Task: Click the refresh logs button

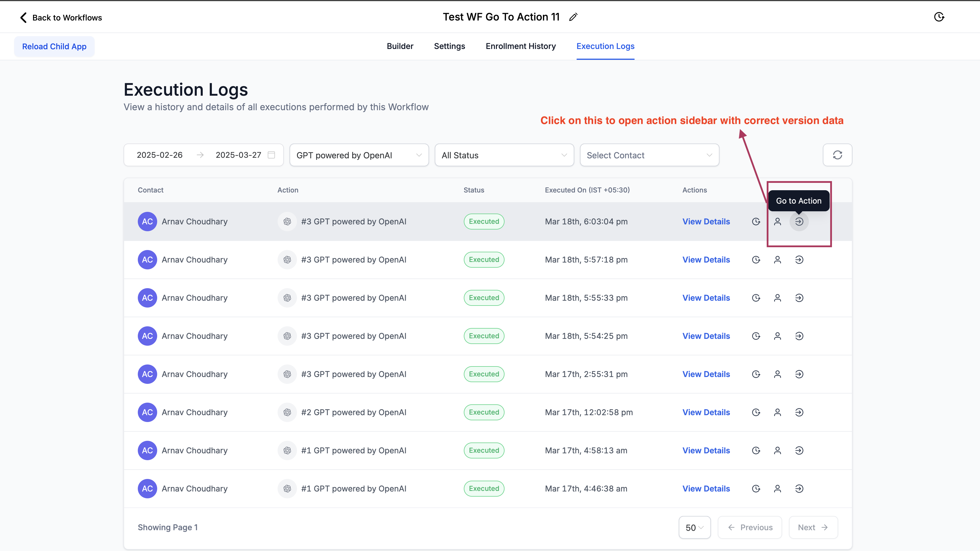Action: coord(837,155)
